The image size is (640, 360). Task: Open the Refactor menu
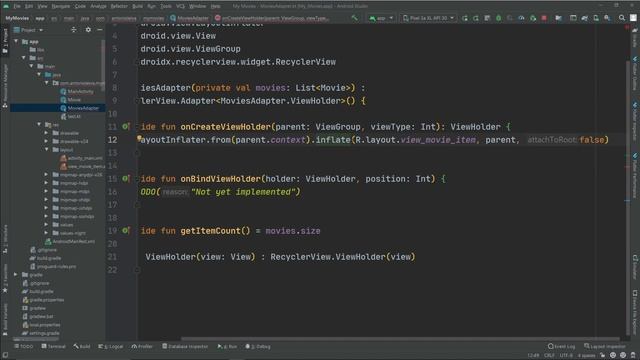click(119, 6)
